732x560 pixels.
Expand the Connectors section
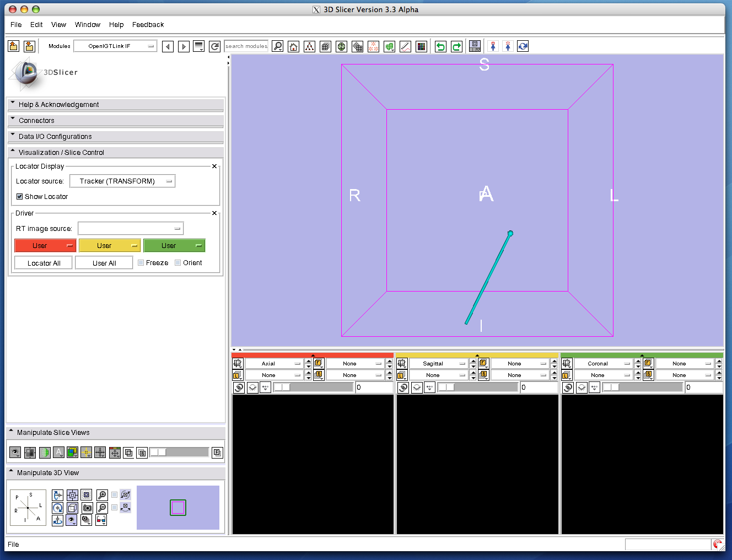click(x=36, y=121)
